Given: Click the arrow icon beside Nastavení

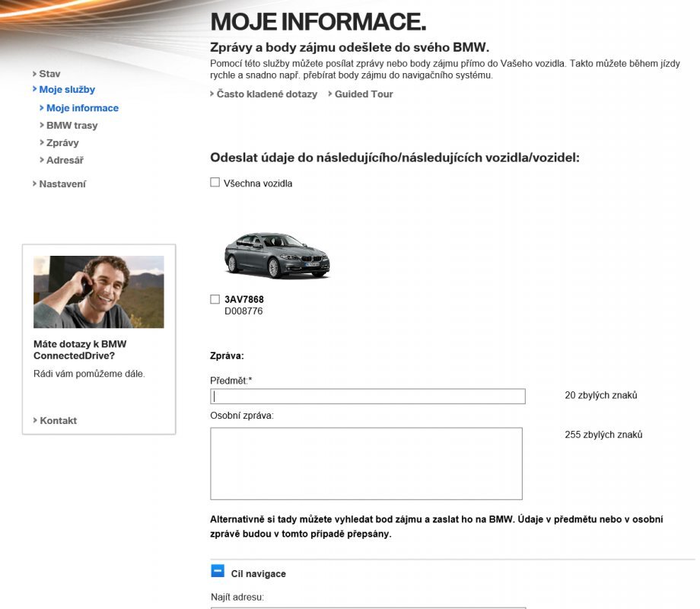Looking at the screenshot, I should (33, 184).
